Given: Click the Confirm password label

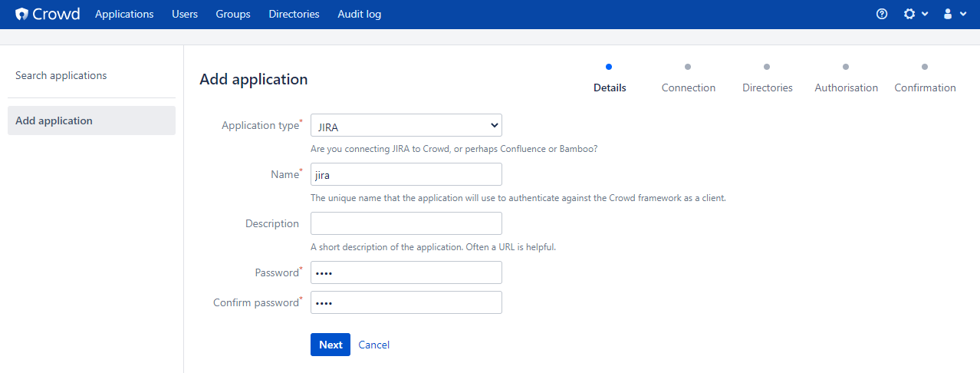Looking at the screenshot, I should point(257,302).
